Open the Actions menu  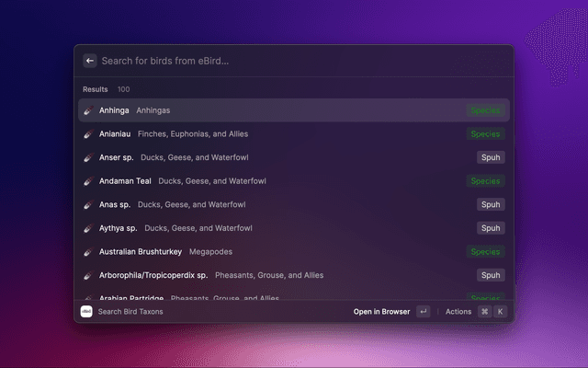click(458, 312)
